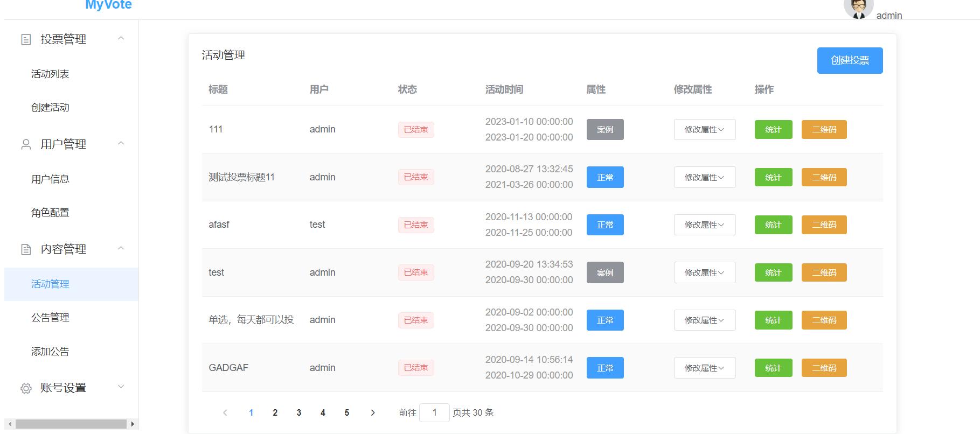Screen dimensions: 980x434
Task: Open 修改属性 dropdown for test row
Action: coord(705,272)
